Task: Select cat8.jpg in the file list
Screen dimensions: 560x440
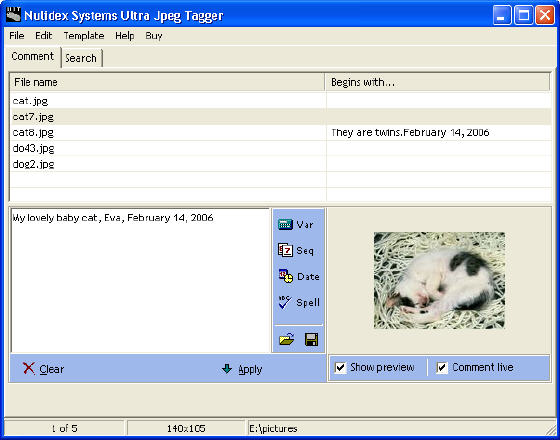Action: (x=280, y=132)
